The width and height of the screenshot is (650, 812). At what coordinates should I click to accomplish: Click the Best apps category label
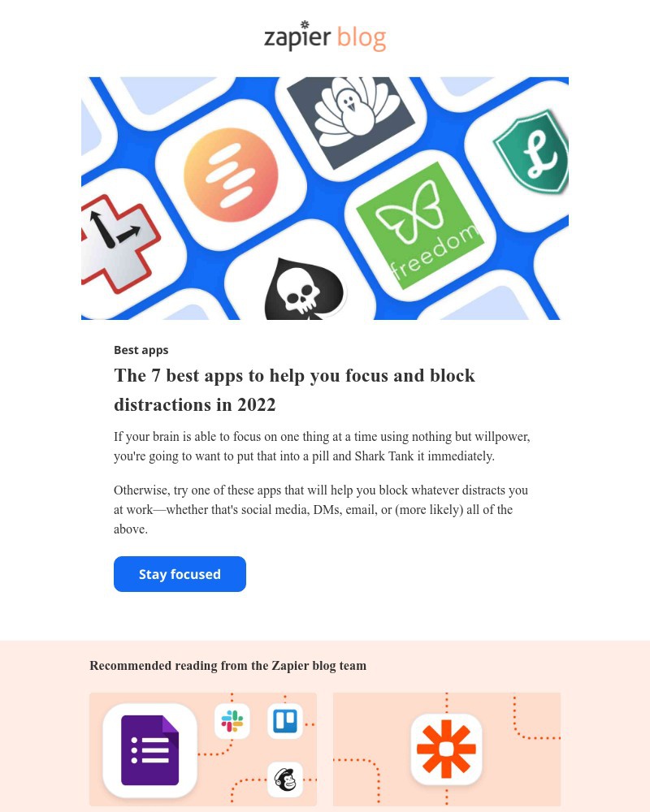click(141, 350)
